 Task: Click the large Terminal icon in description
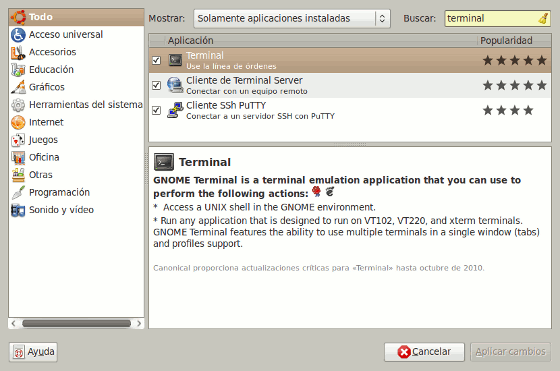tap(164, 162)
